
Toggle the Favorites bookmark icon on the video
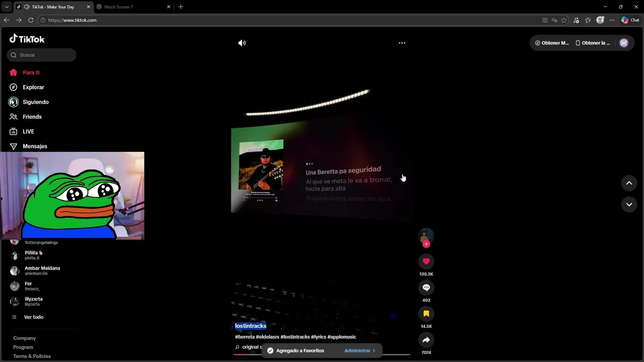pyautogui.click(x=426, y=313)
